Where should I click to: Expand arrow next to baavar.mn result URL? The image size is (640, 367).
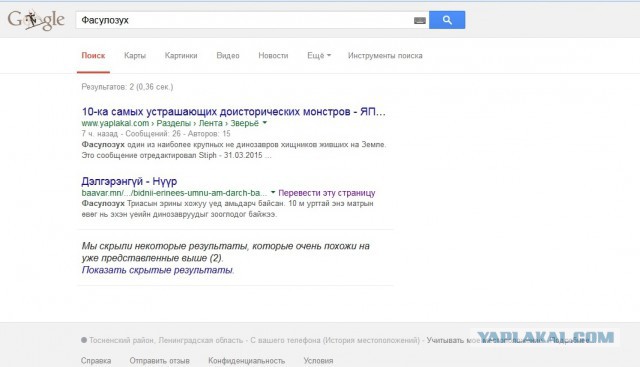(273, 193)
